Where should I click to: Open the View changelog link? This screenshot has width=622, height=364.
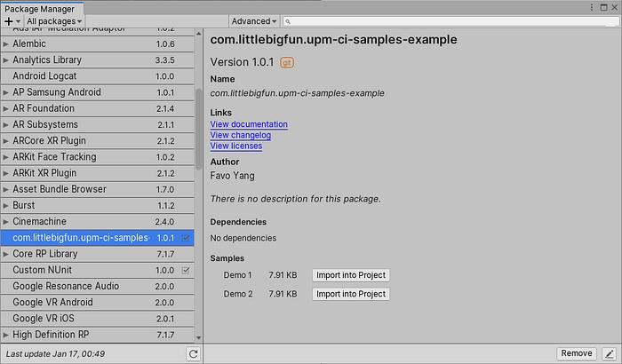coord(241,135)
